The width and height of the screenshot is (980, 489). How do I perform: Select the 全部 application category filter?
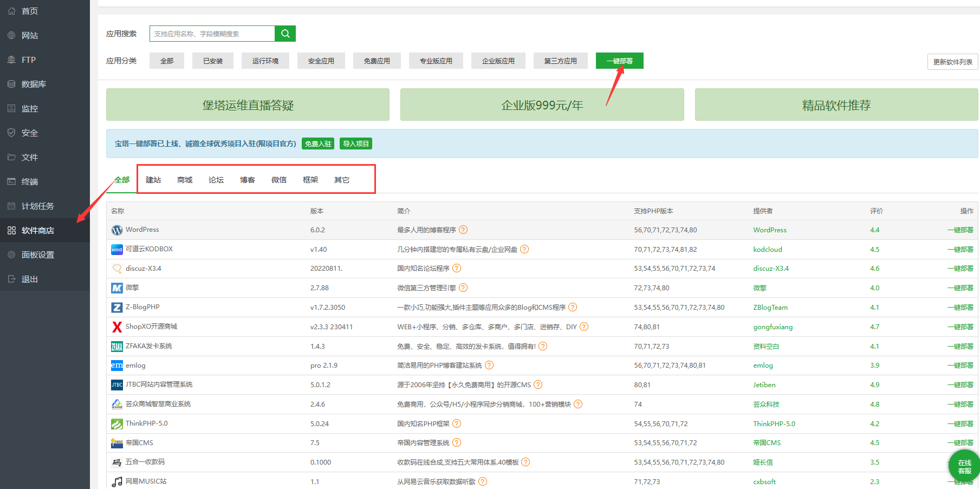pyautogui.click(x=167, y=61)
